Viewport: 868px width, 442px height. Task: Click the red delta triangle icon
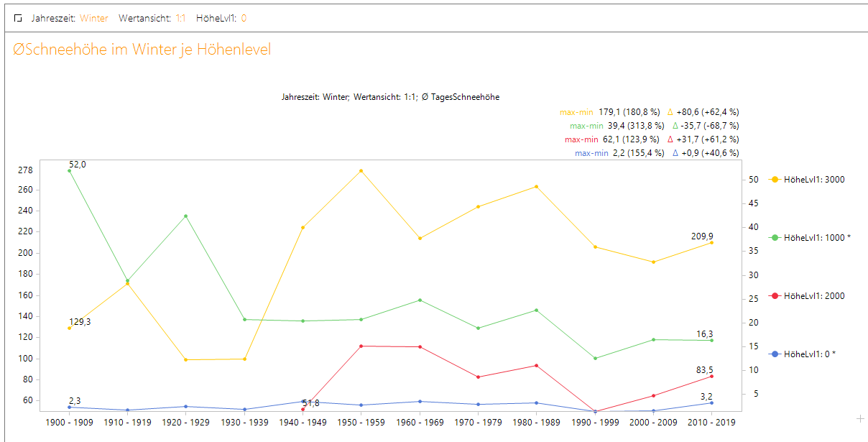pyautogui.click(x=670, y=139)
